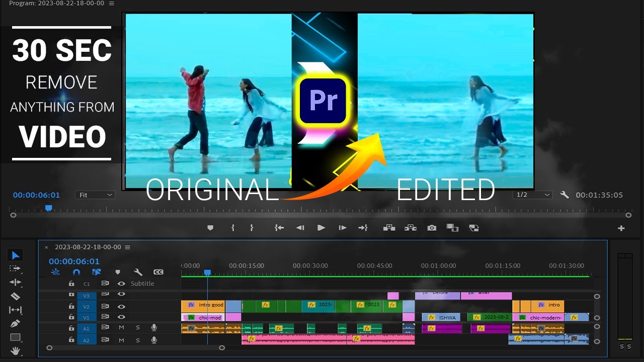Export a frame with the camera icon
The height and width of the screenshot is (362, 644).
coord(432,228)
